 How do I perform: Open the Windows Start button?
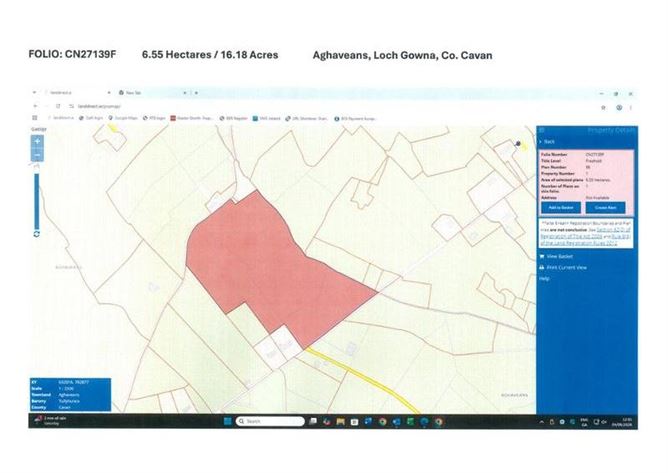[227, 421]
